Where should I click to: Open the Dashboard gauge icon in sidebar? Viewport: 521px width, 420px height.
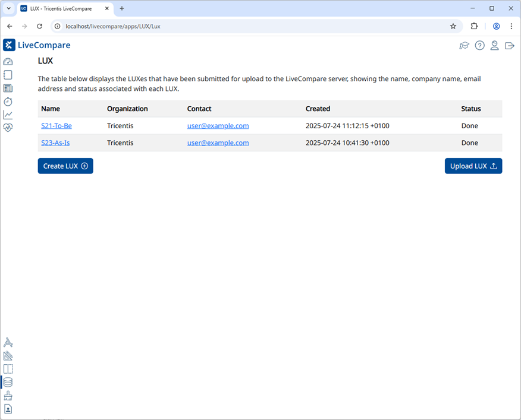(x=8, y=62)
